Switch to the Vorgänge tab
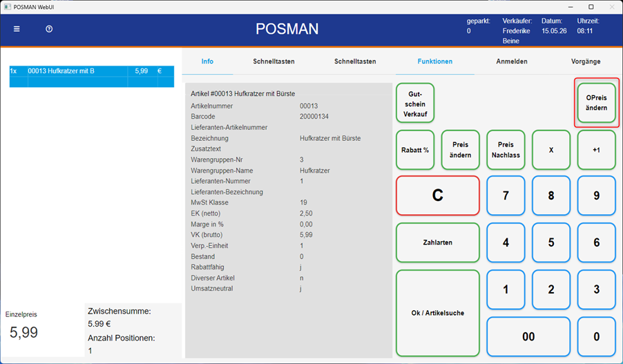Image resolution: width=623 pixels, height=364 pixels. pos(586,61)
